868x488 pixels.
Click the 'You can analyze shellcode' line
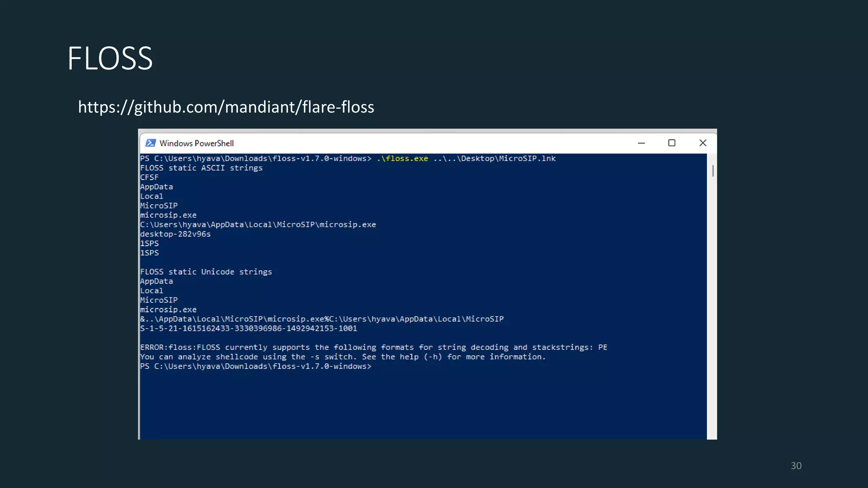(x=342, y=357)
